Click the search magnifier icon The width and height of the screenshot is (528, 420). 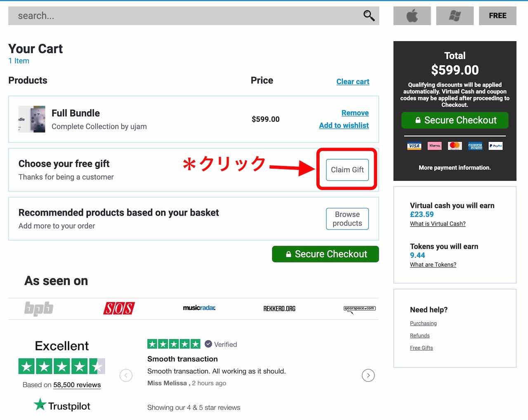pyautogui.click(x=369, y=16)
